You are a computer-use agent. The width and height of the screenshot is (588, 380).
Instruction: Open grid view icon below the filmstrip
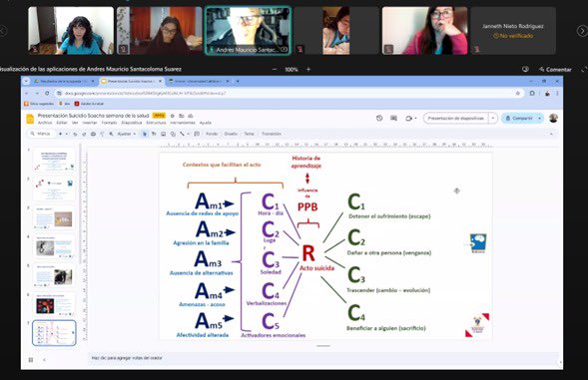click(x=31, y=360)
